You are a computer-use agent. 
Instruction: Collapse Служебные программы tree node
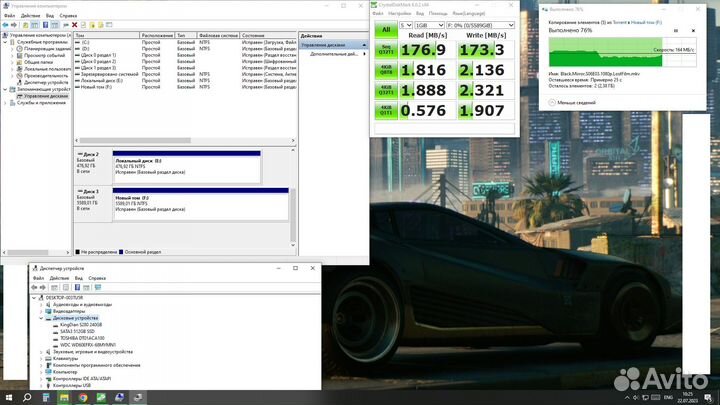point(6,42)
